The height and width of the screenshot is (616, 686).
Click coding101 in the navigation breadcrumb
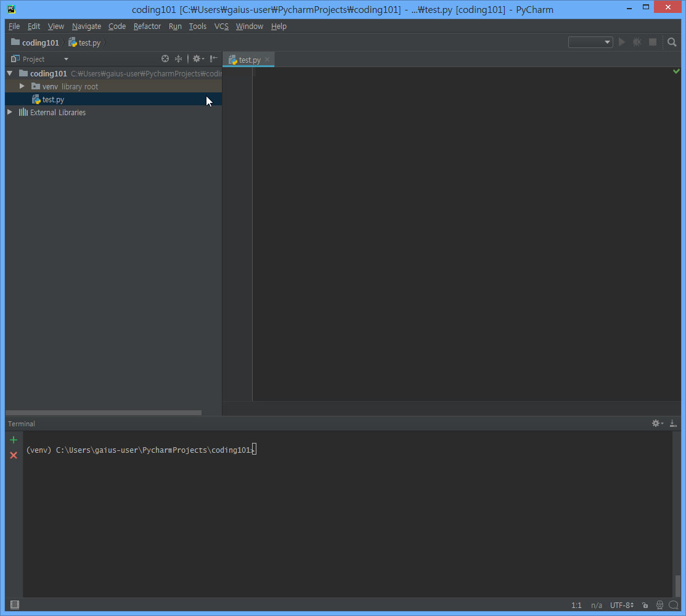(40, 43)
